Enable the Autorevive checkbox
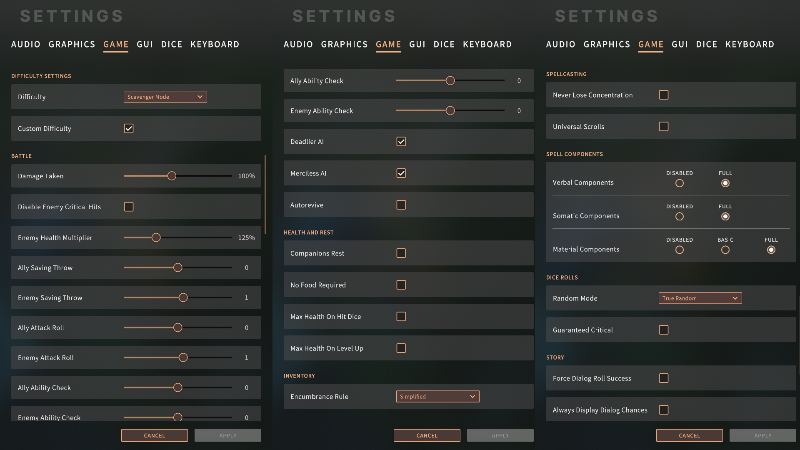 401,205
